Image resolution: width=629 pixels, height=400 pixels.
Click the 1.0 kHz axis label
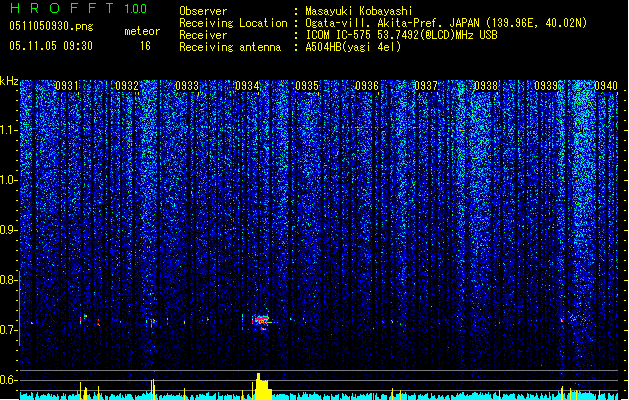(9, 180)
